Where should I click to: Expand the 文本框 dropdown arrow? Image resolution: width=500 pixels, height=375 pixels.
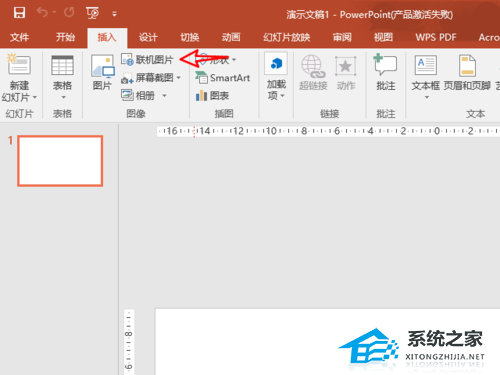pos(427,97)
